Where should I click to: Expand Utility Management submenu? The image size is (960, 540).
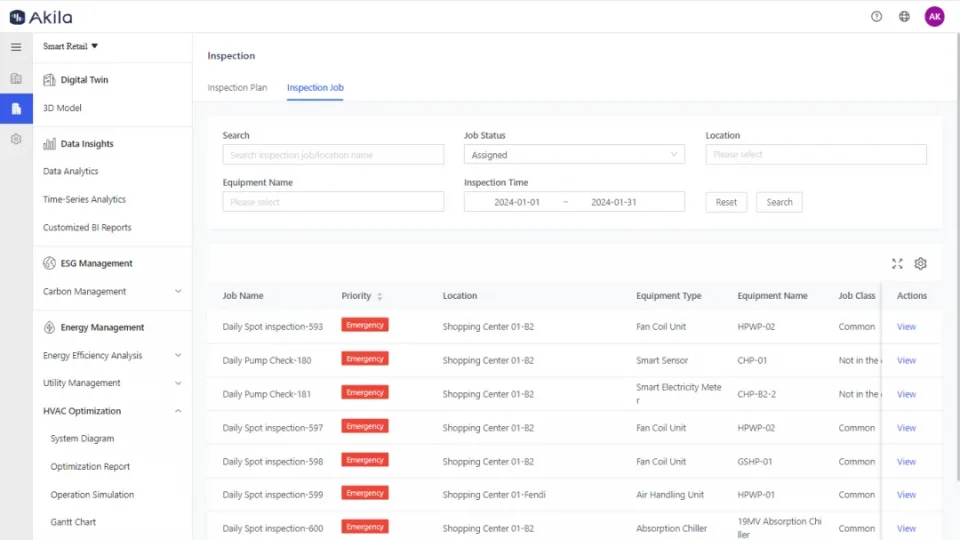pyautogui.click(x=178, y=383)
